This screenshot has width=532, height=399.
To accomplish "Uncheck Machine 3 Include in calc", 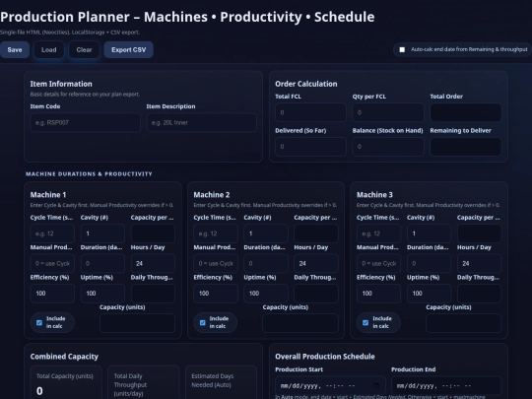I will pyautogui.click(x=366, y=323).
